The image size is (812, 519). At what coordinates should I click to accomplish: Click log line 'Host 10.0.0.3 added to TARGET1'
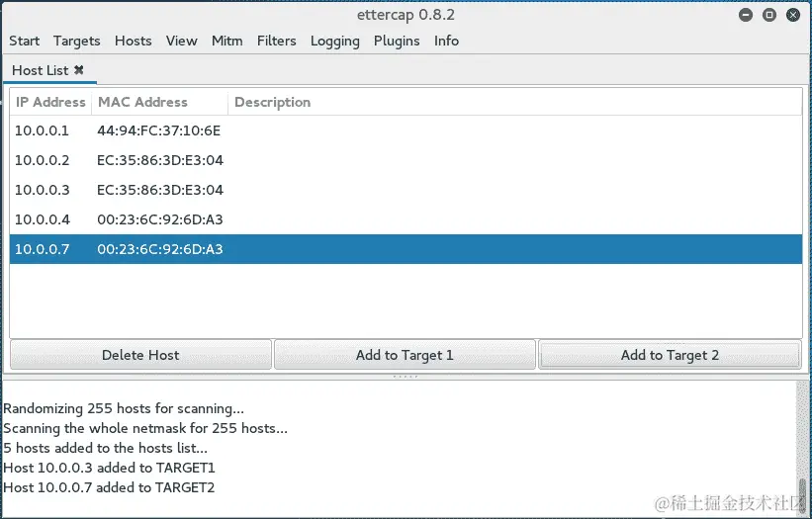tap(109, 468)
